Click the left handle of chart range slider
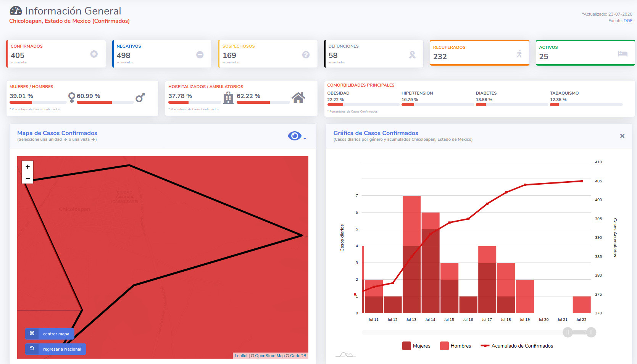Screen dimensions: 637x364 pyautogui.click(x=568, y=332)
